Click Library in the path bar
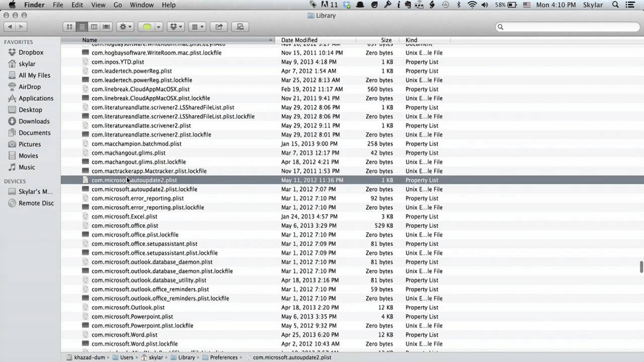Screen dimensions: 644x362 point(182,357)
